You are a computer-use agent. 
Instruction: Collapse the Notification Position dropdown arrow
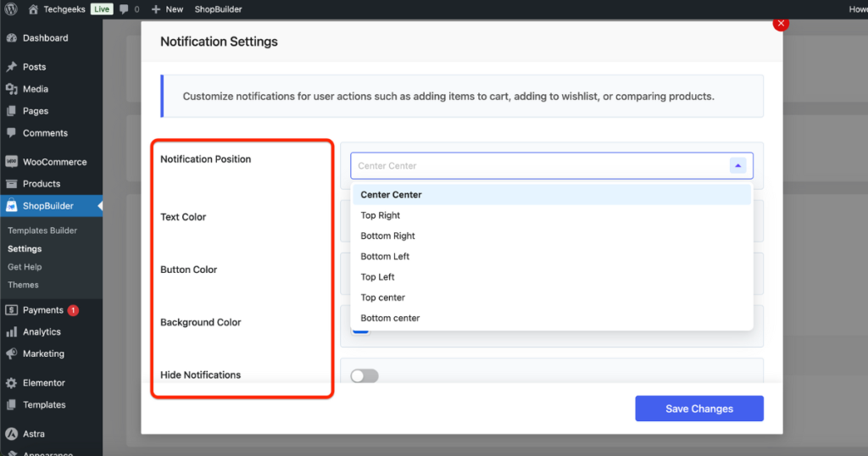pyautogui.click(x=738, y=165)
